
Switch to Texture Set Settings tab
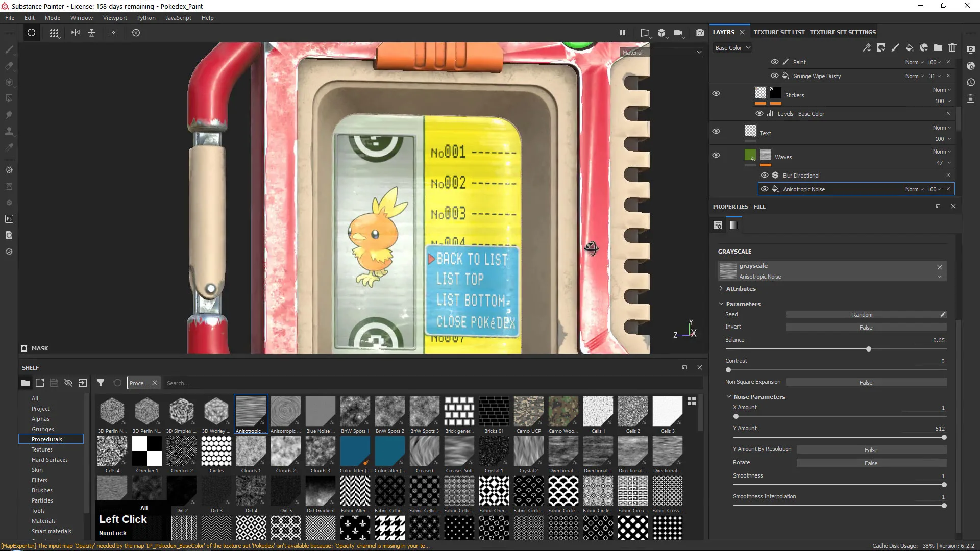coord(843,32)
